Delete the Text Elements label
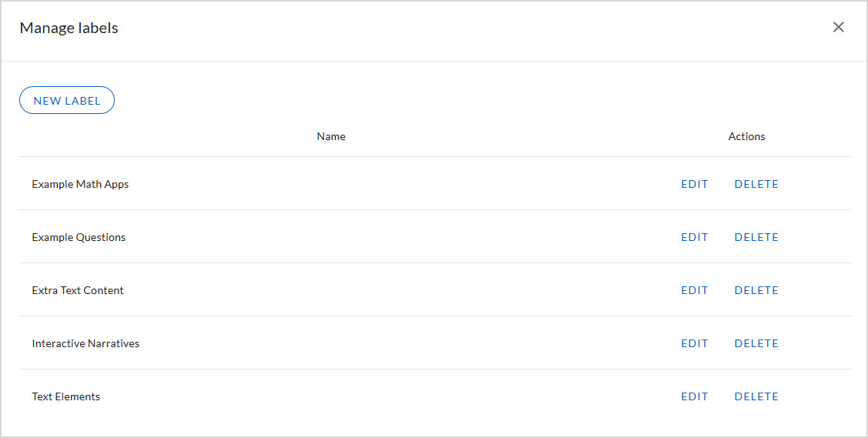868x438 pixels. click(756, 397)
